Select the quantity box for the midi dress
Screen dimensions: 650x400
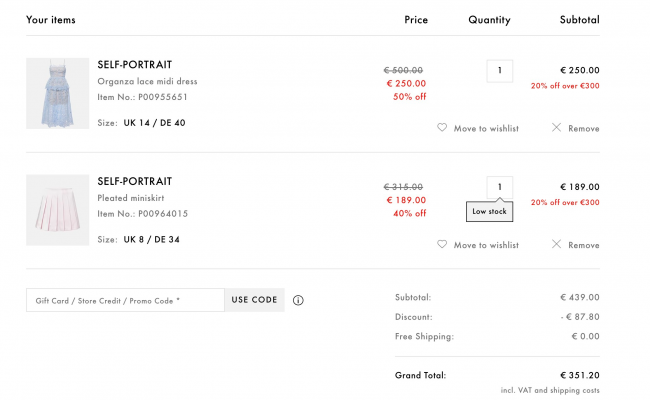500,71
